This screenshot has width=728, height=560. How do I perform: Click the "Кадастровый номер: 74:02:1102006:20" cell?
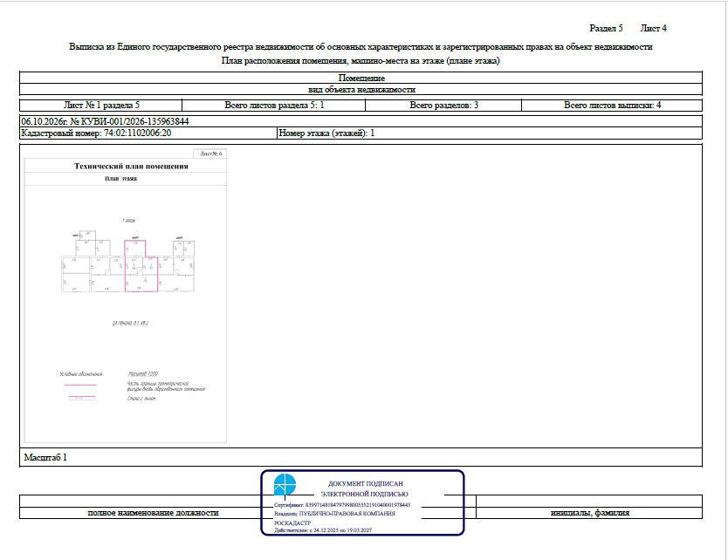click(148, 133)
